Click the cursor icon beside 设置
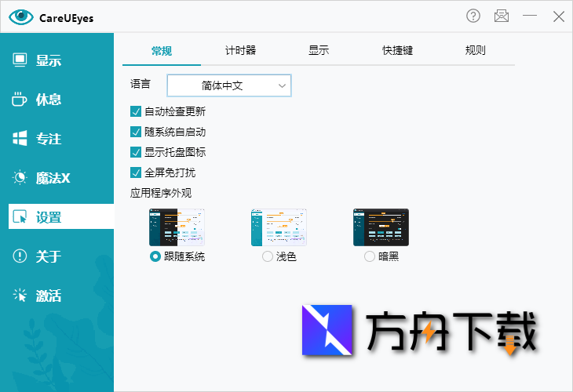The height and width of the screenshot is (392, 573). 20,217
